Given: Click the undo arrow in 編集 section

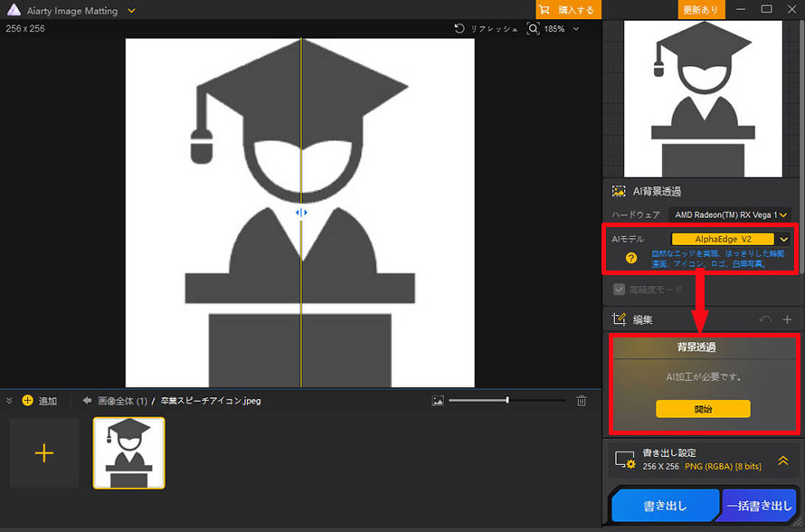Looking at the screenshot, I should [x=765, y=319].
